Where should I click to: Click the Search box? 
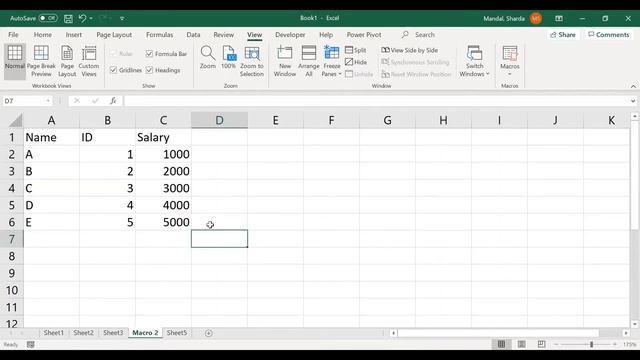pos(424,35)
